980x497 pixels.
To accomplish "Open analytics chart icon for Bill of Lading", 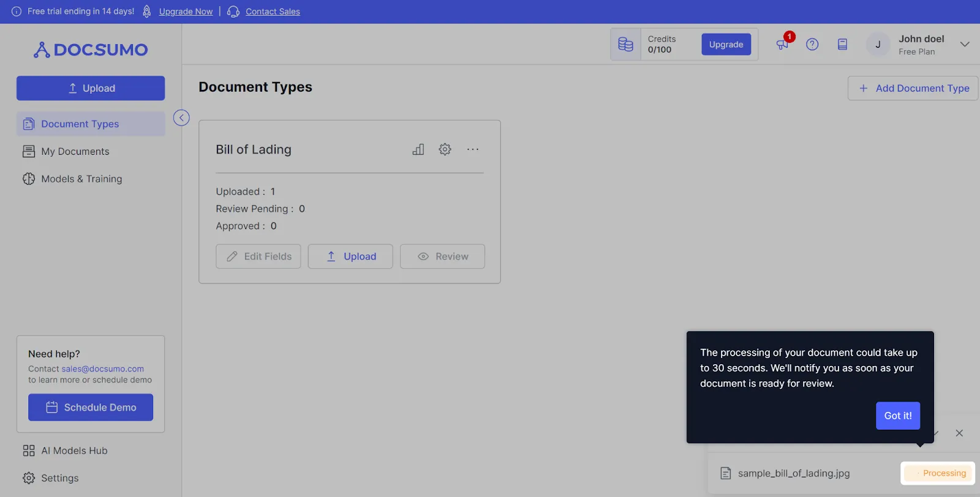I will point(418,149).
